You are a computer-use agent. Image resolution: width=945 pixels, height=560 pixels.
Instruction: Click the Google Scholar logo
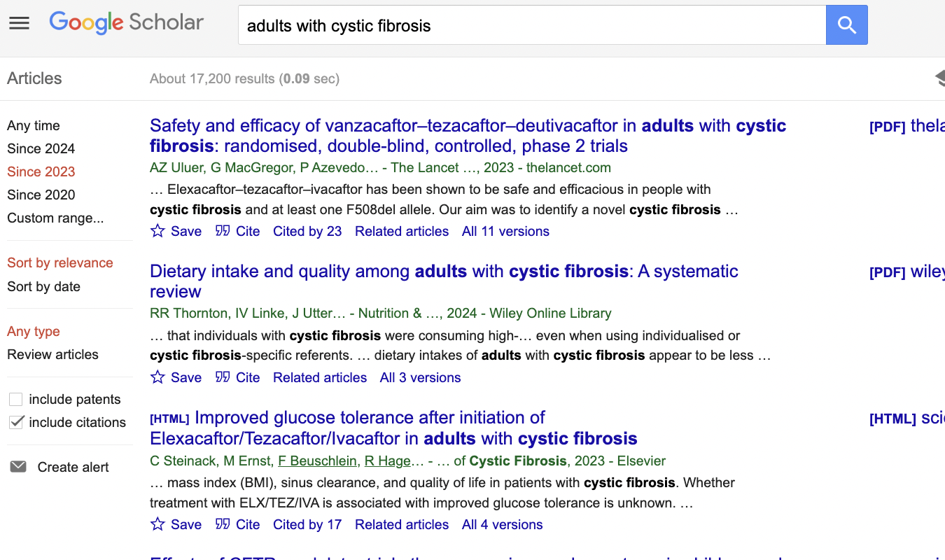127,22
